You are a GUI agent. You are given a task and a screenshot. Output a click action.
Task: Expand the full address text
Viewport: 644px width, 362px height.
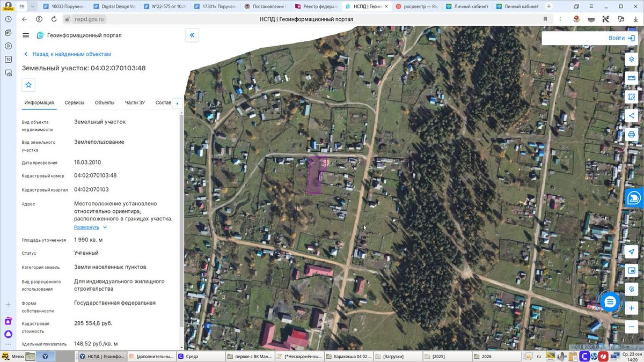(x=90, y=227)
